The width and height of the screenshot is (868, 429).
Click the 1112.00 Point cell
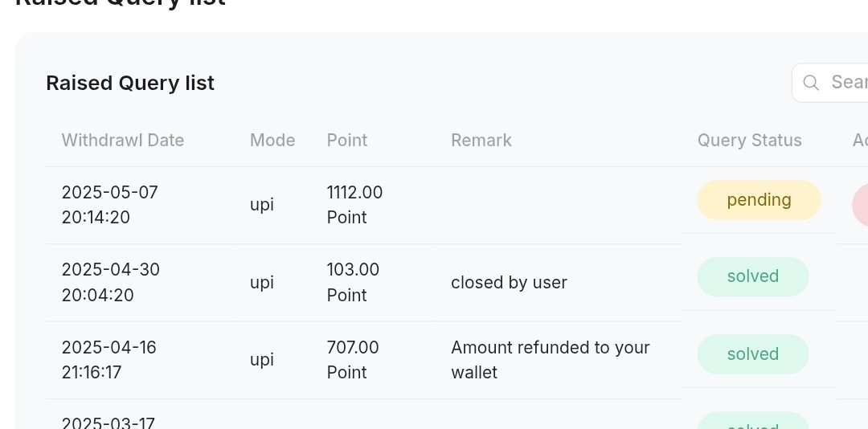[x=354, y=205]
